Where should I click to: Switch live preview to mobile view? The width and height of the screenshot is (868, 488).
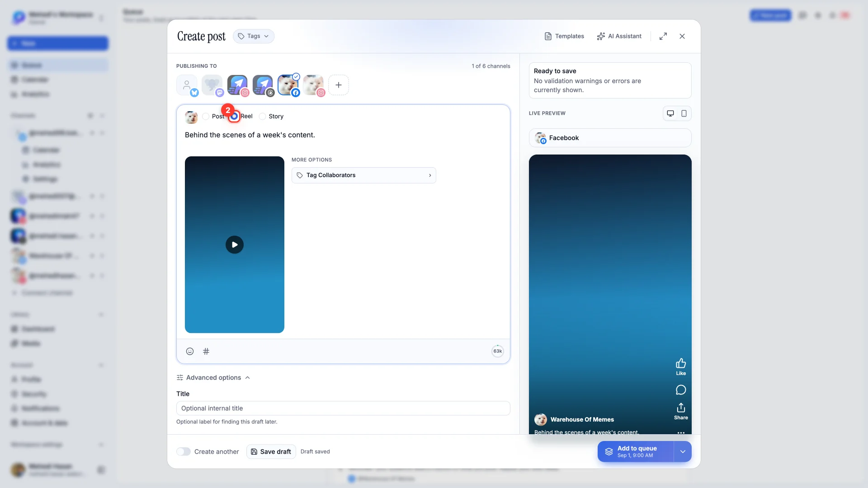[684, 113]
